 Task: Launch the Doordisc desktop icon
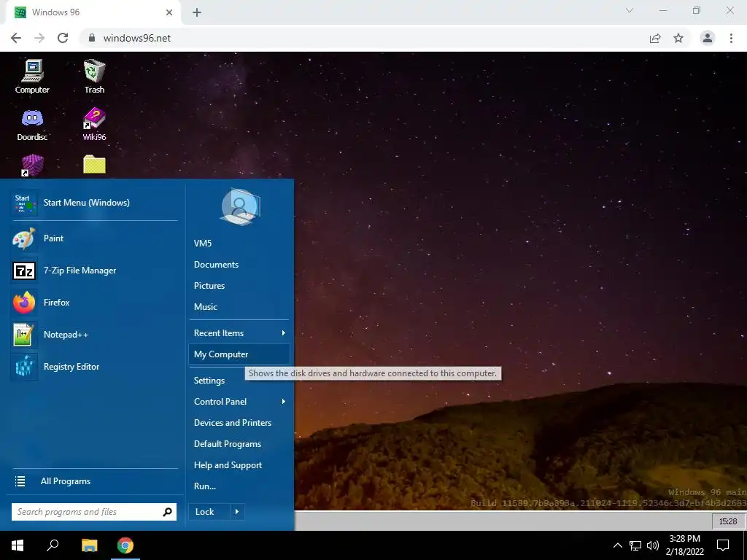point(32,124)
